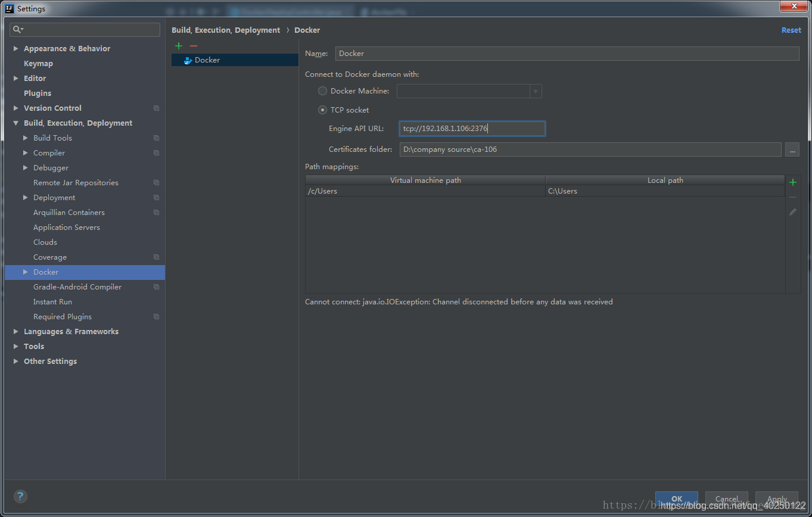Expand the Editor section

pos(16,79)
